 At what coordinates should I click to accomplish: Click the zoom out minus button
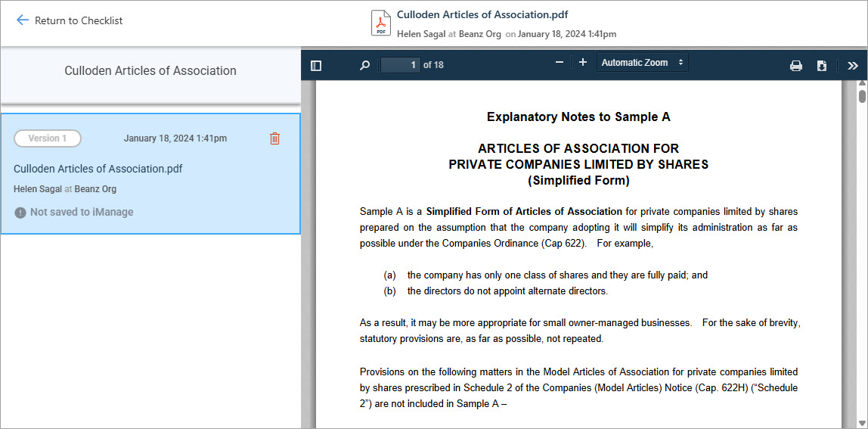click(560, 63)
